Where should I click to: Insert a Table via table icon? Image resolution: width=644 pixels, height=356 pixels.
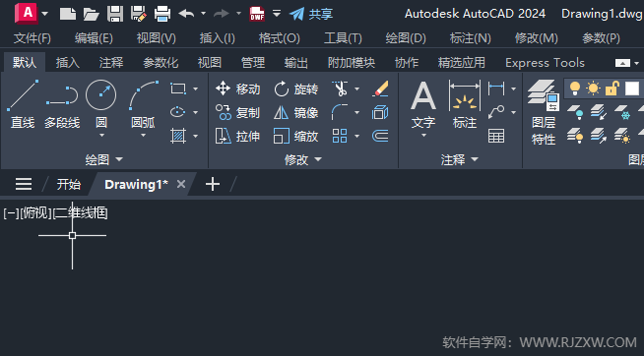coord(496,136)
